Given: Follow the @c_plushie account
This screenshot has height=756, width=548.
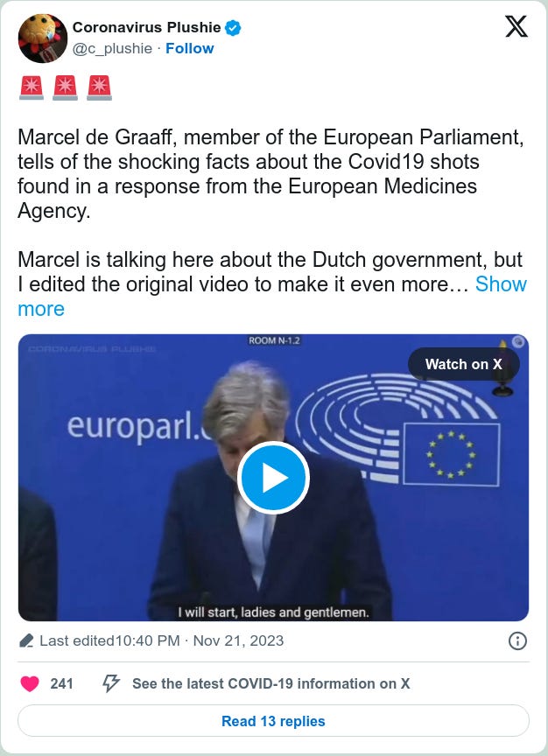Looking at the screenshot, I should [190, 48].
